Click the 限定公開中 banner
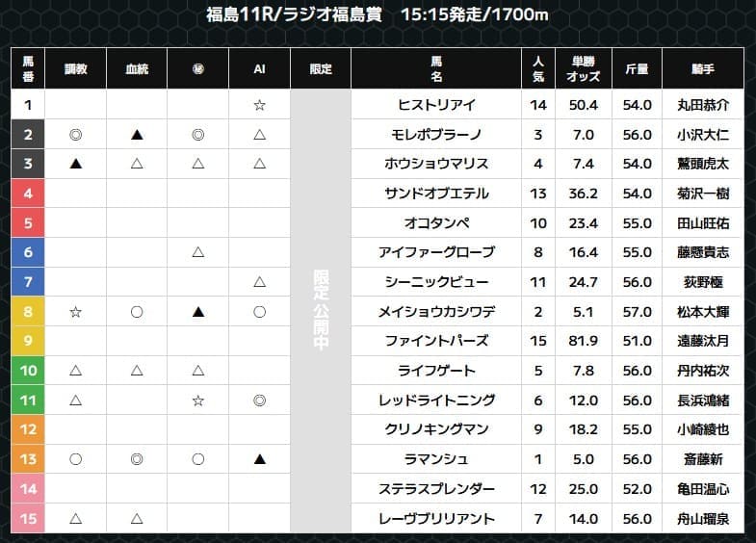756x543 pixels. (321, 312)
